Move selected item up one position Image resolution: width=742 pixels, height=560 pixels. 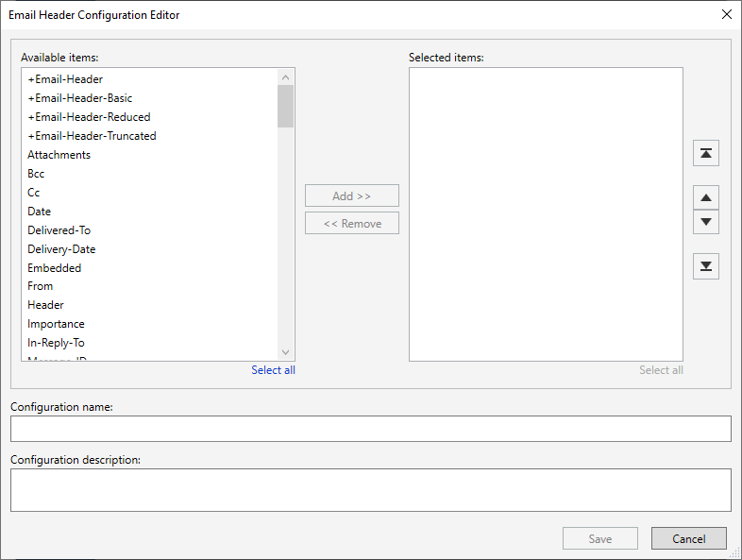tap(705, 197)
